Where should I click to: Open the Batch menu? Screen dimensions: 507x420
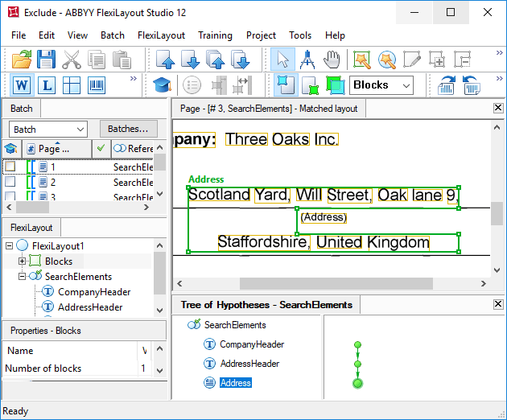point(113,35)
